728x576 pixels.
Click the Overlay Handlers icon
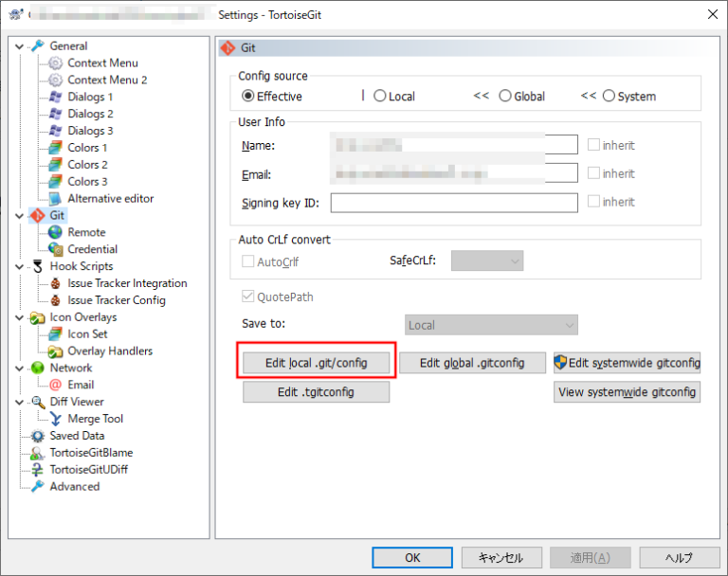55,351
